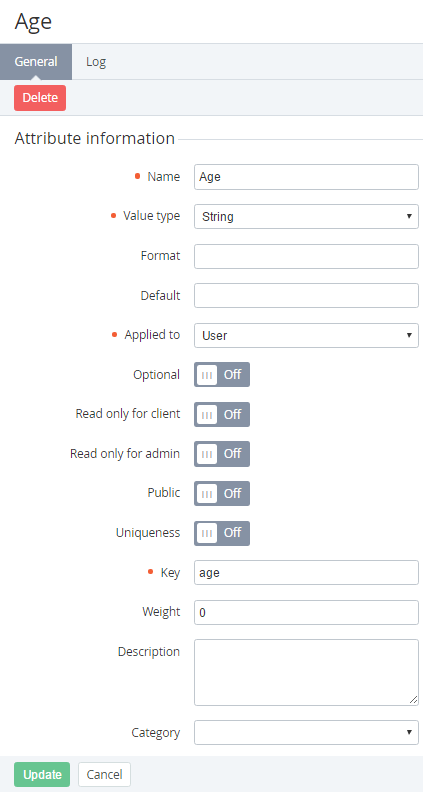Cancel editing the attribute
423x794 pixels.
(104, 774)
